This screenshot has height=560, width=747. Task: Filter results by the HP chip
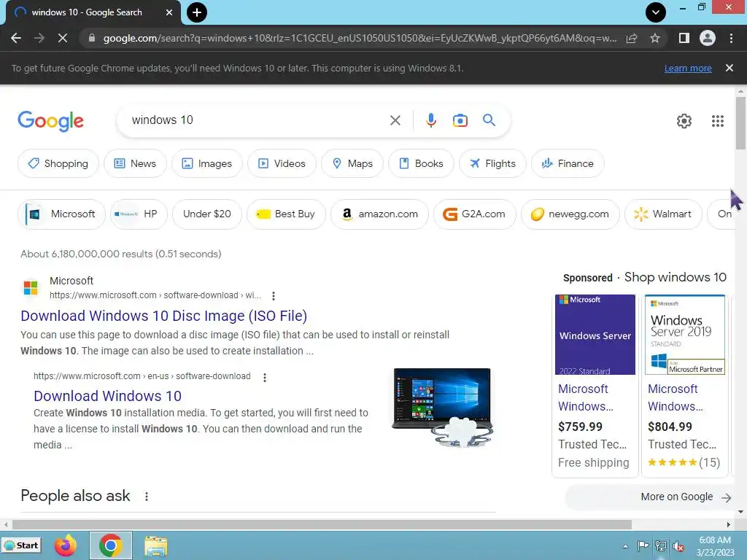coord(139,214)
